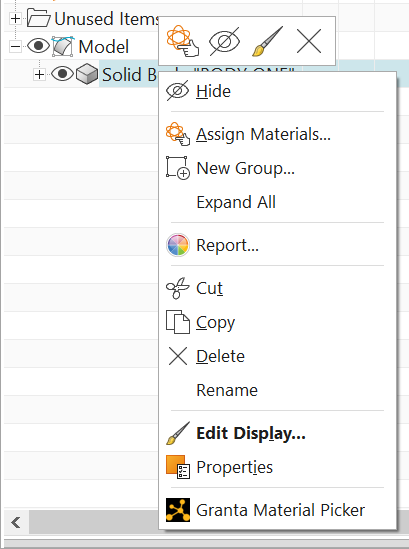Click Granta Material Picker network icon
Viewport: 409px width, 549px height.
tap(178, 510)
